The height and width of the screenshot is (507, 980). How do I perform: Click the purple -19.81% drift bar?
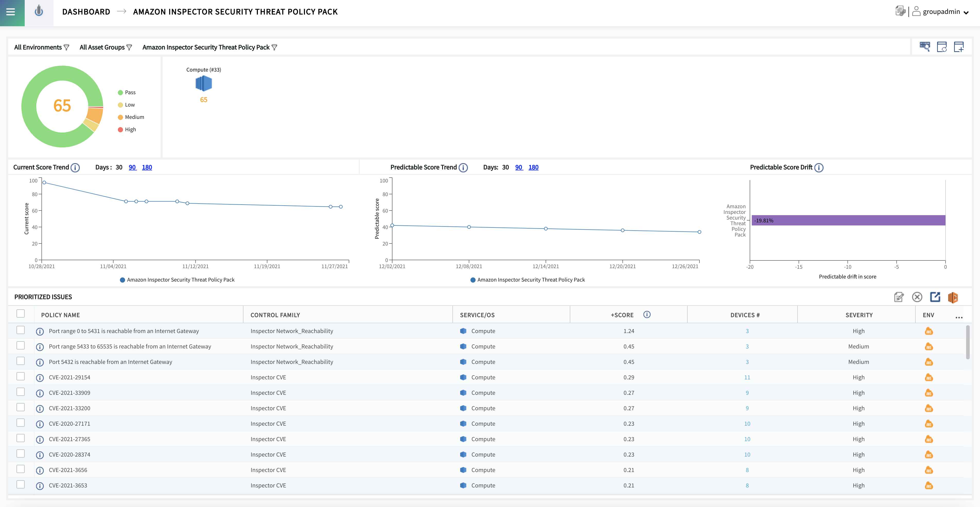click(x=848, y=220)
